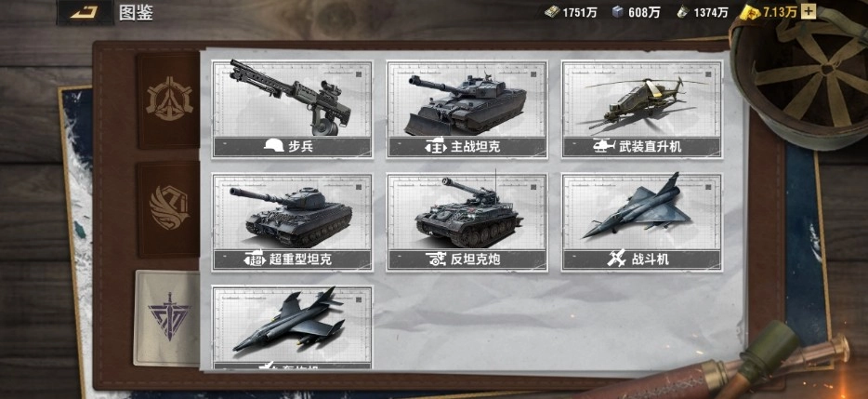The width and height of the screenshot is (868, 399).
Task: Tap the cash resource showing 1751万
Action: tap(571, 12)
